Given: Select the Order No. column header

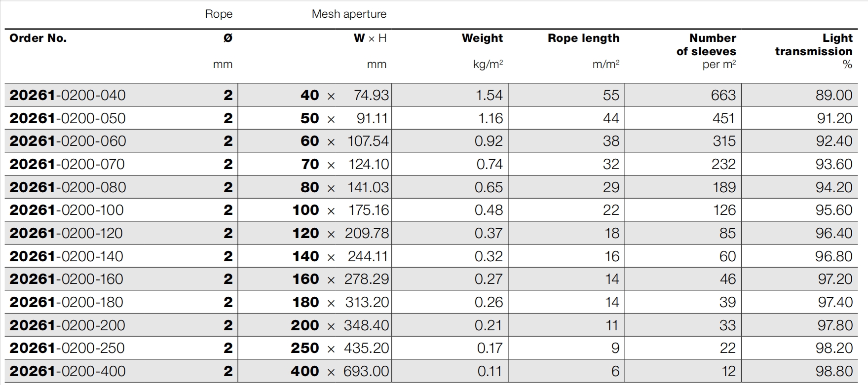Looking at the screenshot, I should point(38,38).
